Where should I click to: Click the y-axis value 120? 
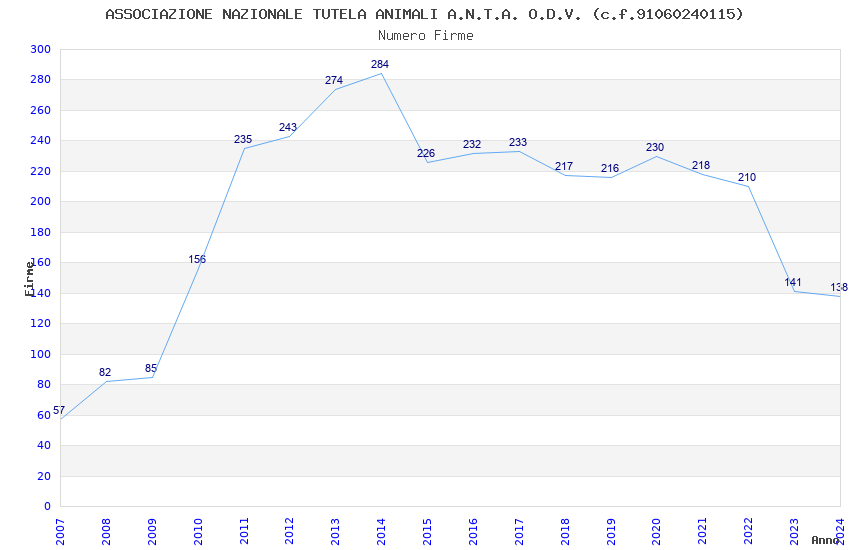click(41, 323)
